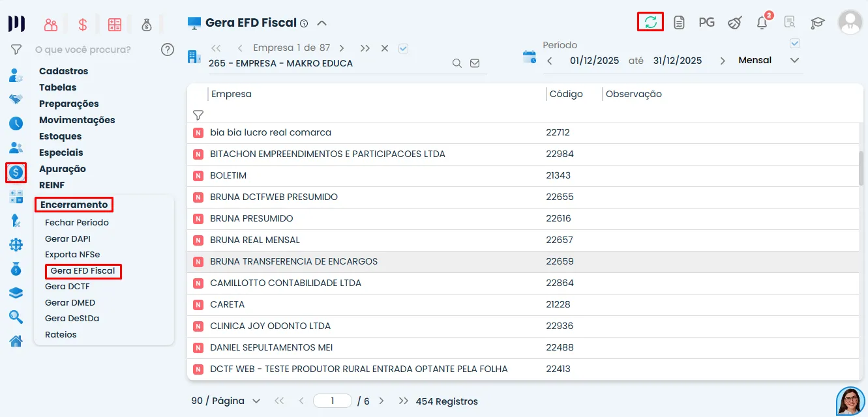Click the N status badge for BOLETIM
Viewport: 868px width, 417px height.
tap(198, 176)
